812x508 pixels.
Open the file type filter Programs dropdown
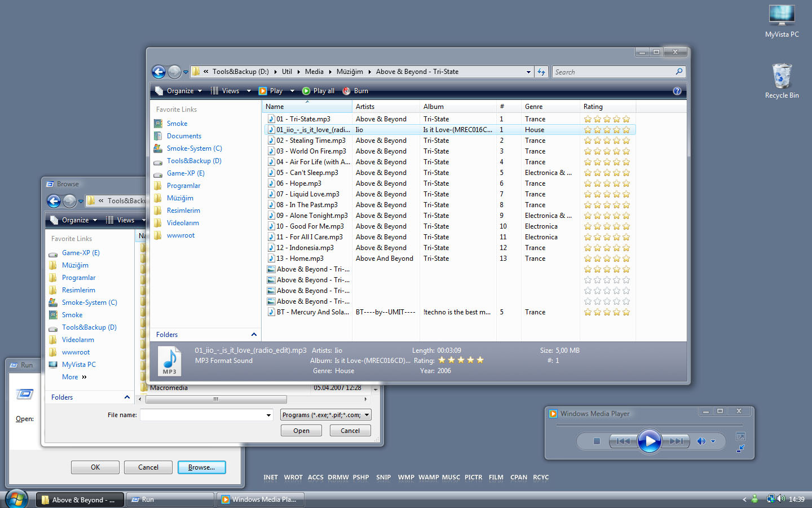click(x=326, y=415)
